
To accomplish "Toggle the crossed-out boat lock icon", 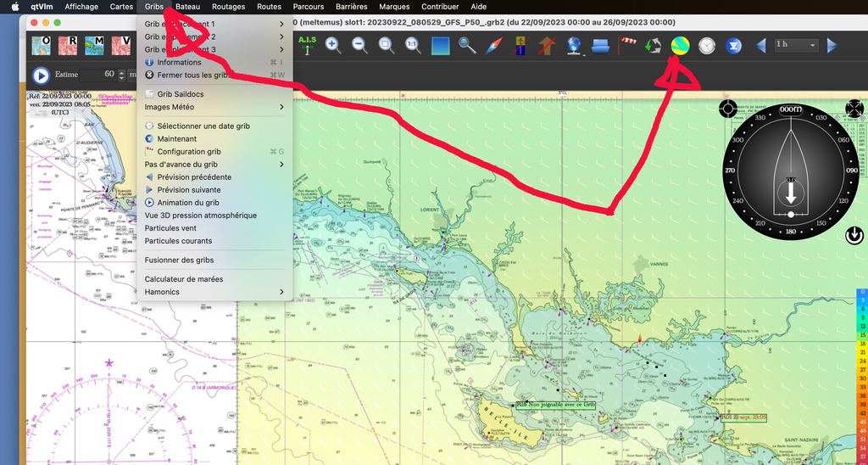I will (x=520, y=46).
